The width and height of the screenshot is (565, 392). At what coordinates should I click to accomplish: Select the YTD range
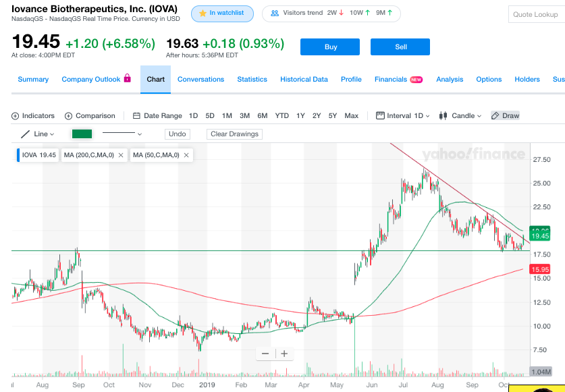[x=281, y=115]
